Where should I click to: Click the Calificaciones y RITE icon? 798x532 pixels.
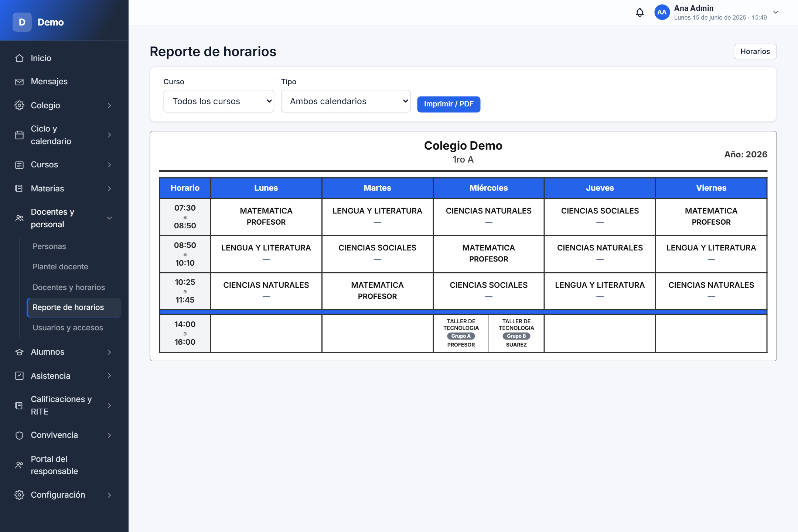(19, 405)
